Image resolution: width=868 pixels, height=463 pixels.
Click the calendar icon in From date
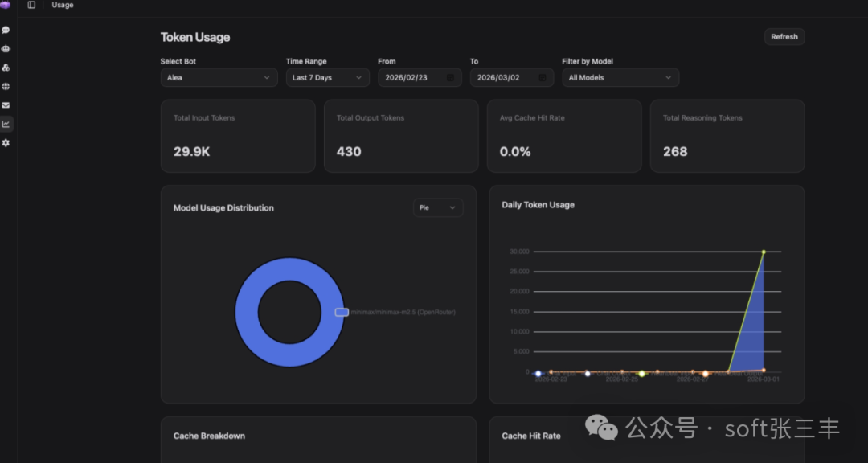point(450,78)
